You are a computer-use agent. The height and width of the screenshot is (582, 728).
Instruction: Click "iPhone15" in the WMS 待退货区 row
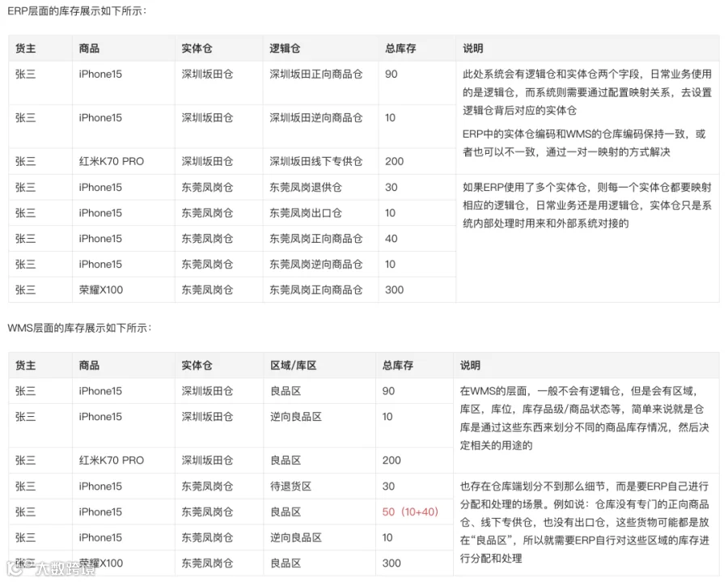point(100,486)
